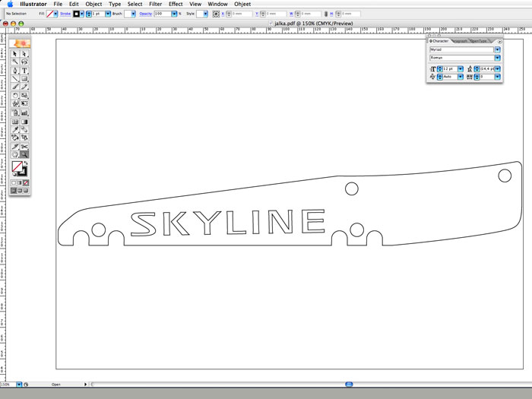Image resolution: width=532 pixels, height=399 pixels.
Task: Select the Blend tool
Action: coord(24,129)
